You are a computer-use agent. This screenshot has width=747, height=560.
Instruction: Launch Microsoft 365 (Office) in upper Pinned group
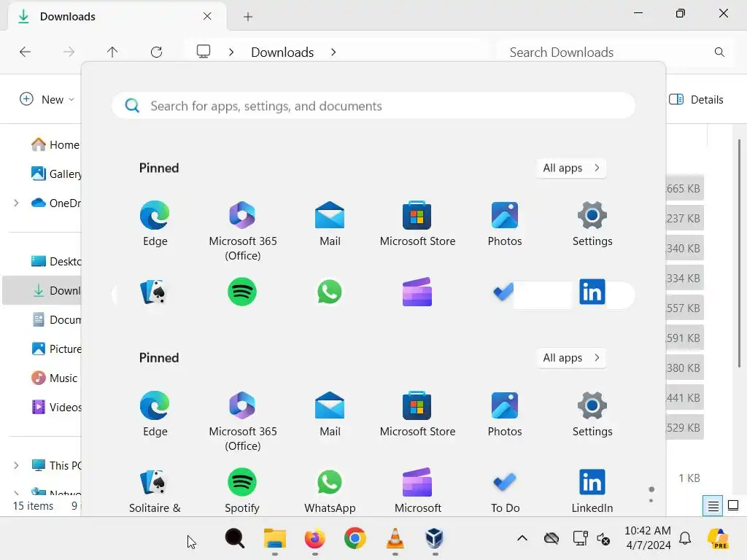point(242,231)
